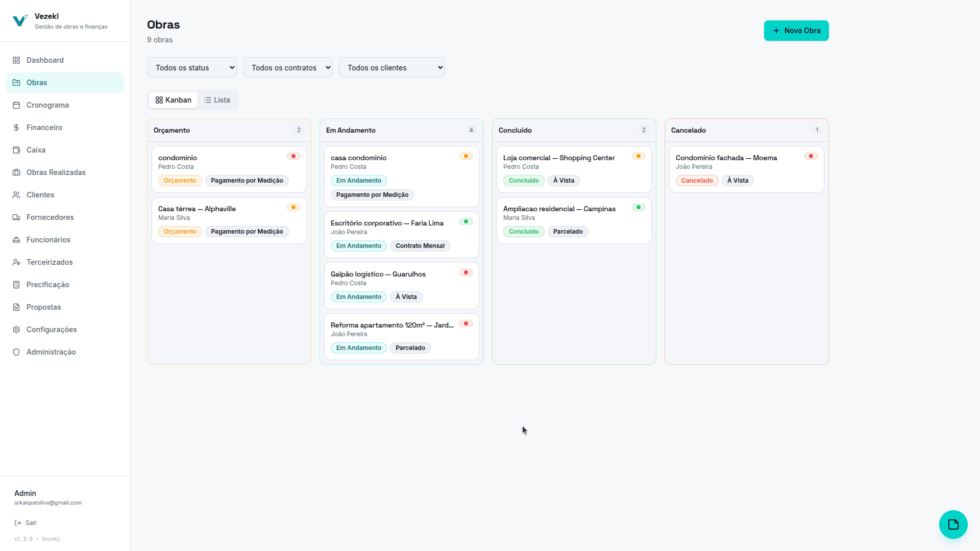Screen dimensions: 980x551
Task: Click Pagamento por Medição on casa condominio card
Action: point(373,195)
